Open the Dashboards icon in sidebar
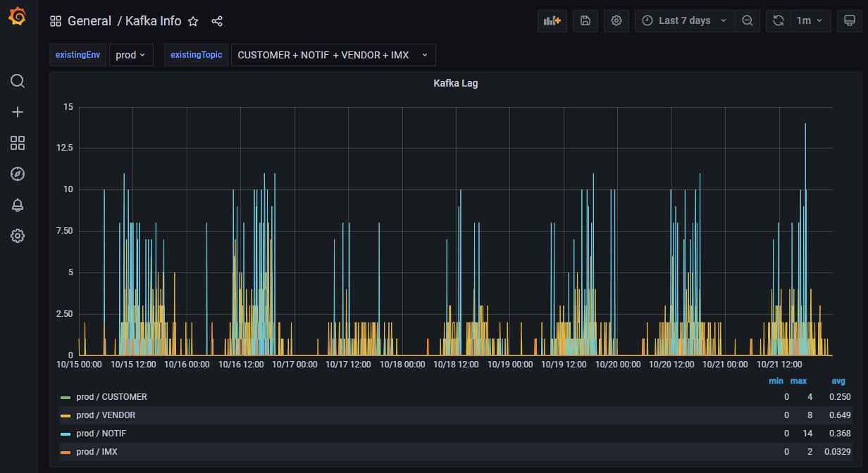The height and width of the screenshot is (473, 868). pyautogui.click(x=18, y=143)
